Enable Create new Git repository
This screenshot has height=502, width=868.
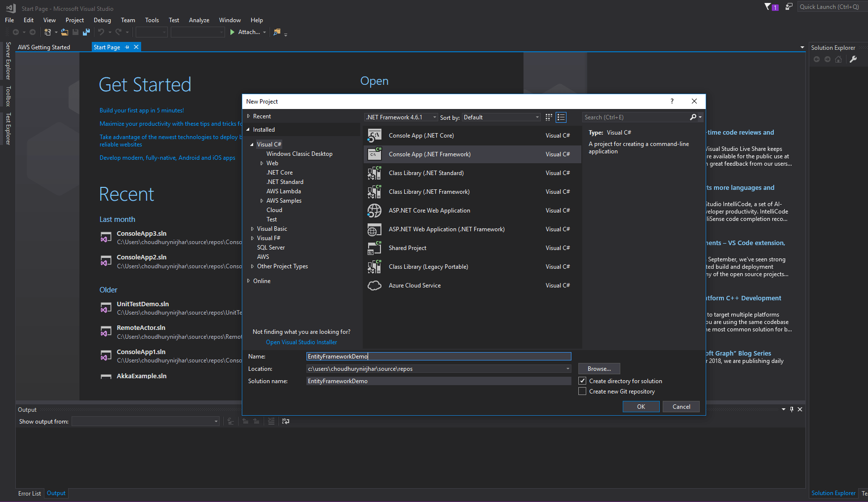click(x=582, y=391)
